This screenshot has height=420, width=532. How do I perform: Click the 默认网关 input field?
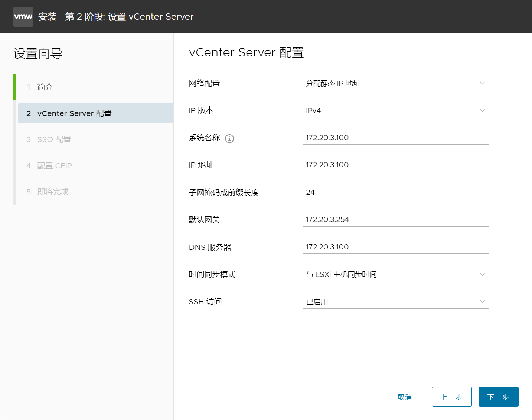395,220
